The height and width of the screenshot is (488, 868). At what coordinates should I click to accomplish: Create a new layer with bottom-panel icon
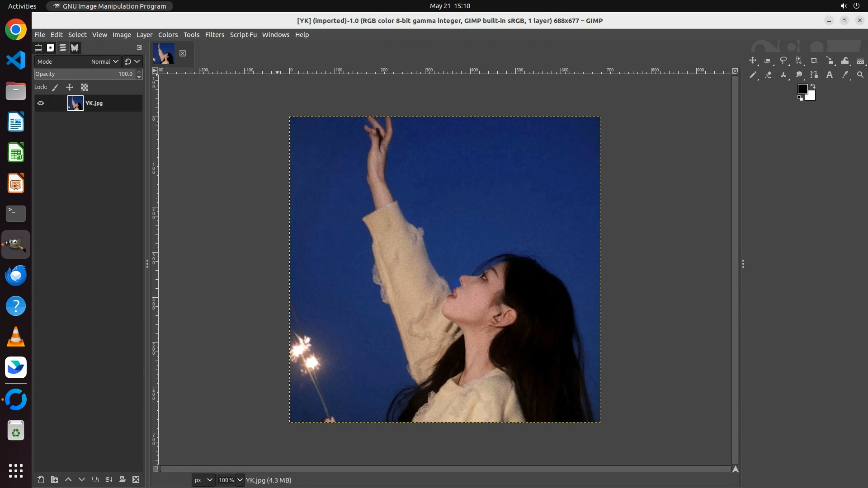tap(41, 479)
